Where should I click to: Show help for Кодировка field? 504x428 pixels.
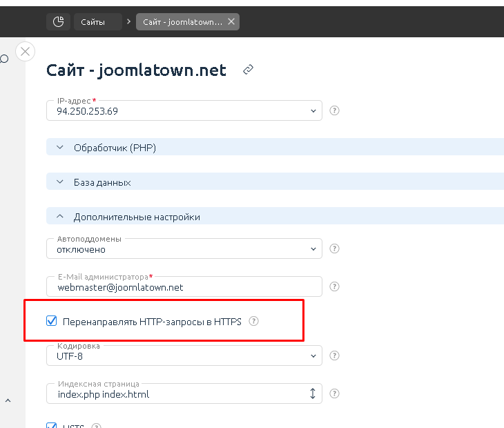[334, 356]
